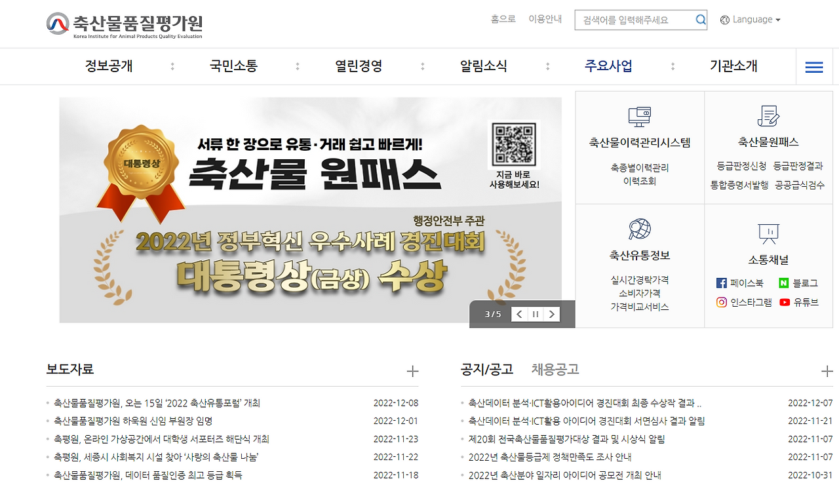Click the 3 / 5 slide counter
The image size is (839, 504).
[x=493, y=315]
